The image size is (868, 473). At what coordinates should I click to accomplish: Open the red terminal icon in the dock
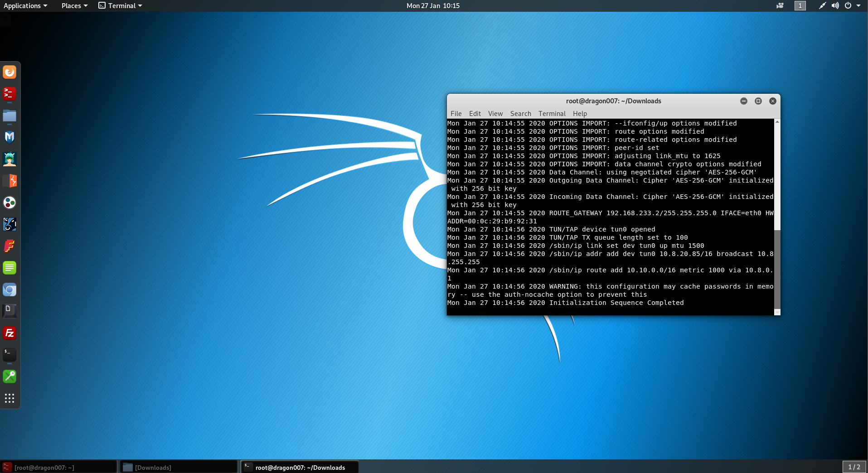10,94
